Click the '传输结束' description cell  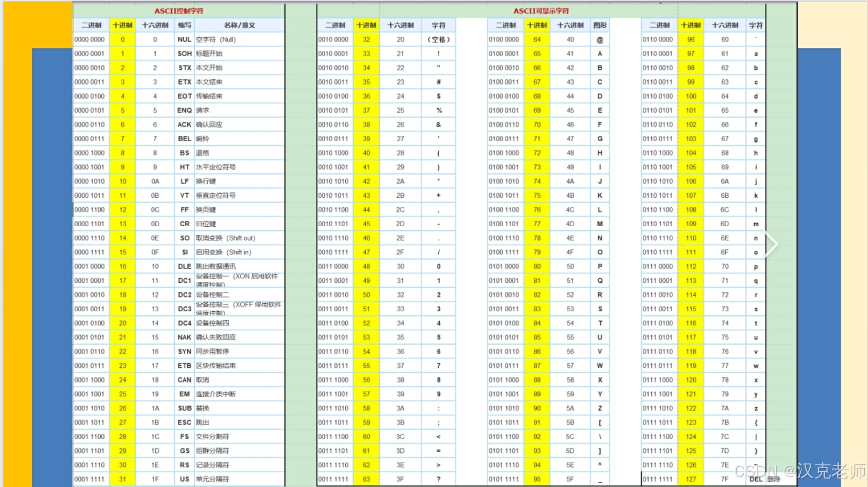[x=239, y=96]
